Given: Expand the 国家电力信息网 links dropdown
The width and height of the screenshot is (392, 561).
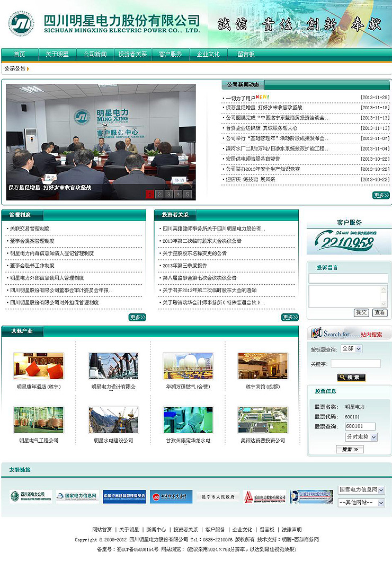Looking at the screenshot, I should coord(361,490).
